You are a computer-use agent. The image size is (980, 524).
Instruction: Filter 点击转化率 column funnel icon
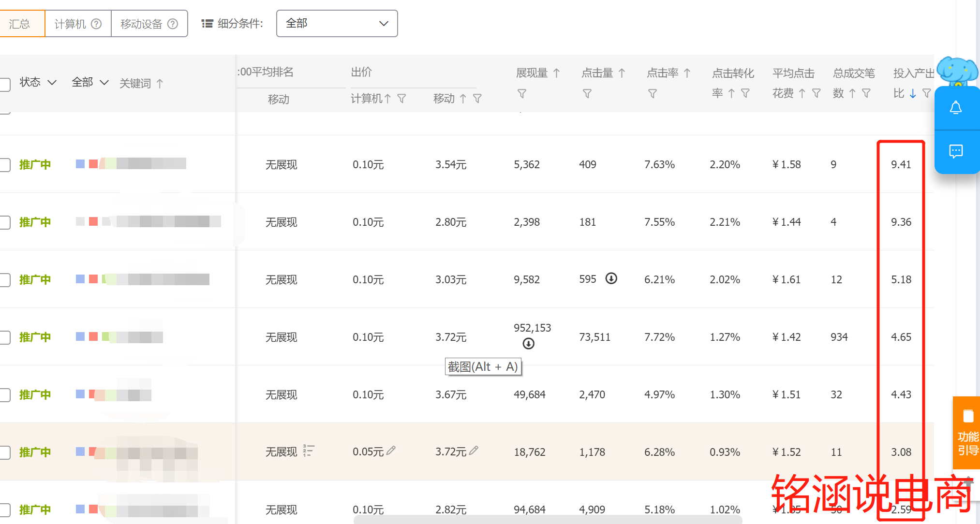point(745,93)
